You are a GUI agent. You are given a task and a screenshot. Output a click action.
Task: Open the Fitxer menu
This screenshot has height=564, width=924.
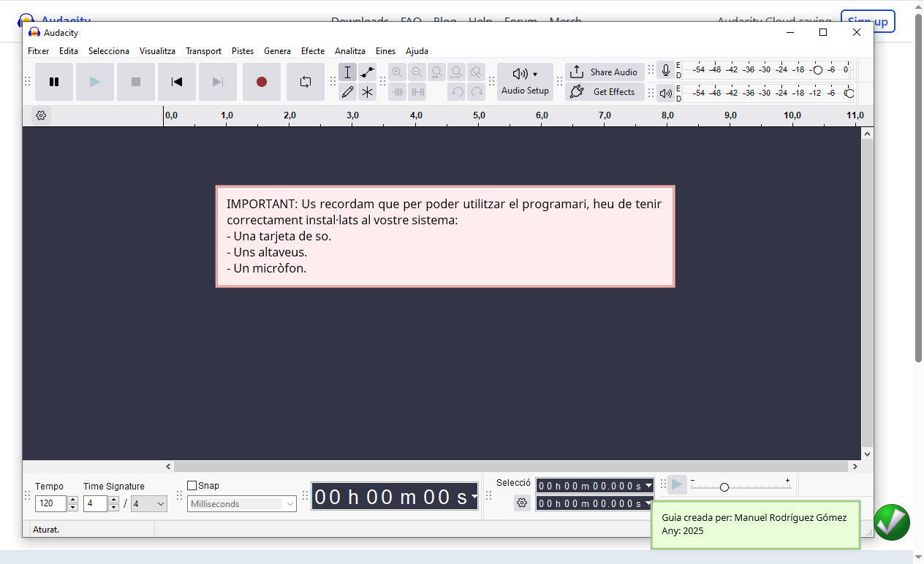39,51
